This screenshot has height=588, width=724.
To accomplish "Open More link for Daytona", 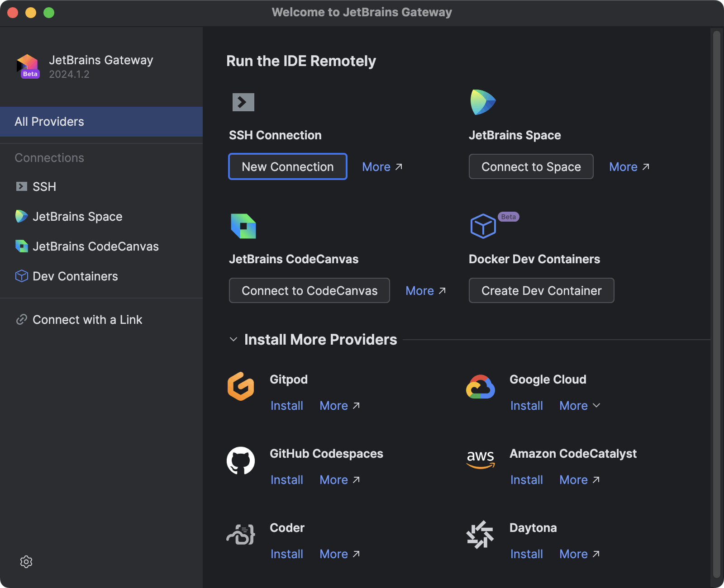I will pyautogui.click(x=580, y=554).
